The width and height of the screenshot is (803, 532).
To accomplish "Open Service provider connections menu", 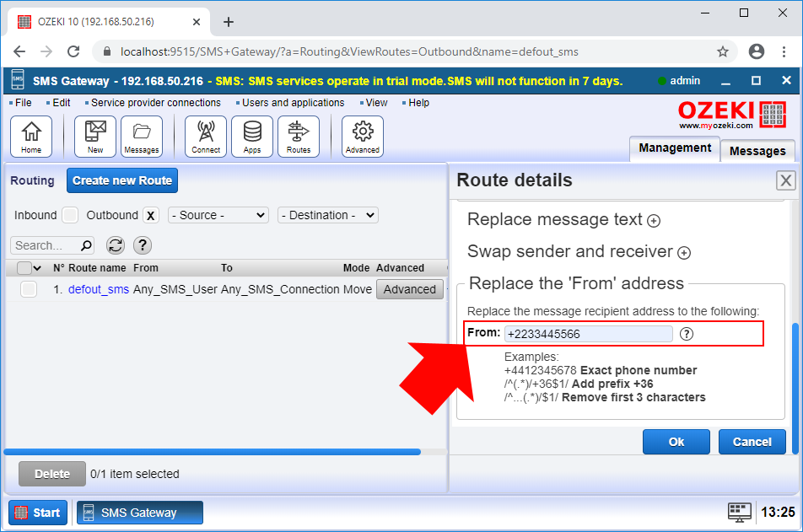I will [x=156, y=103].
